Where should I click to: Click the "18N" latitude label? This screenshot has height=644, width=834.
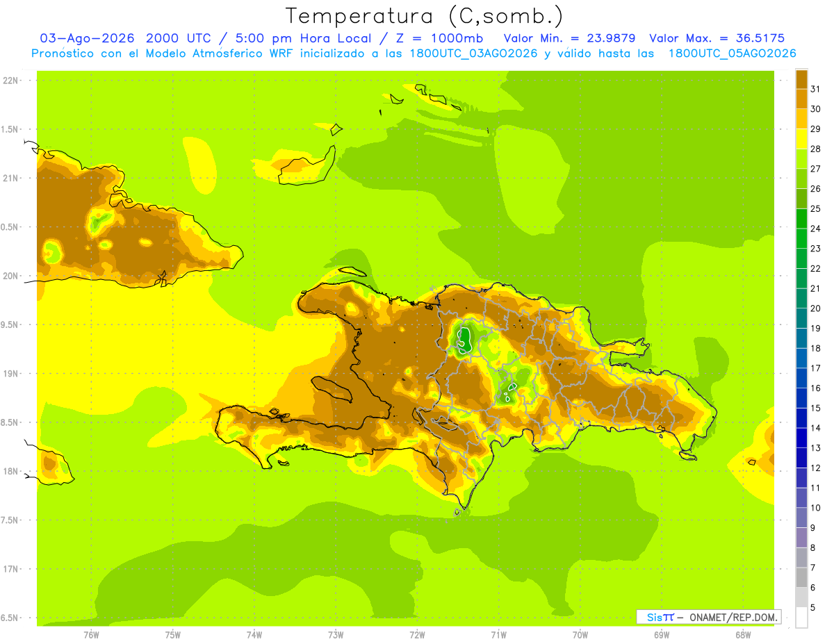[11, 471]
